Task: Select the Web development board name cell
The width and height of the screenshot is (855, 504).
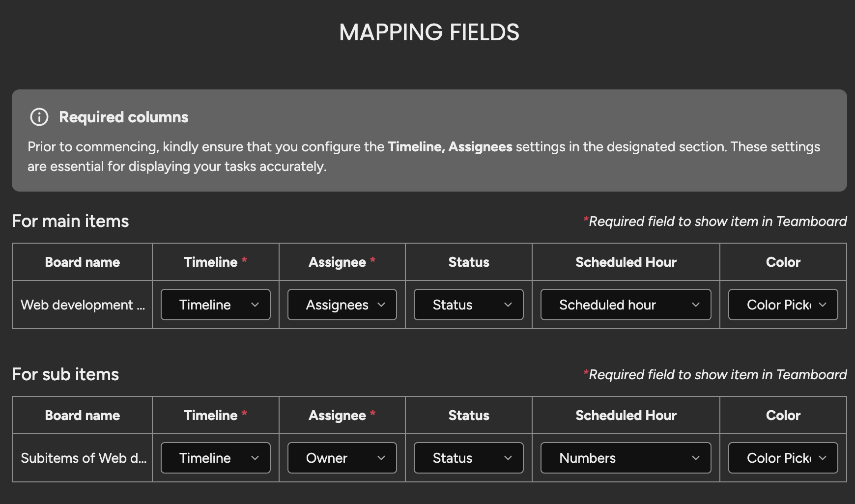Action: click(83, 305)
